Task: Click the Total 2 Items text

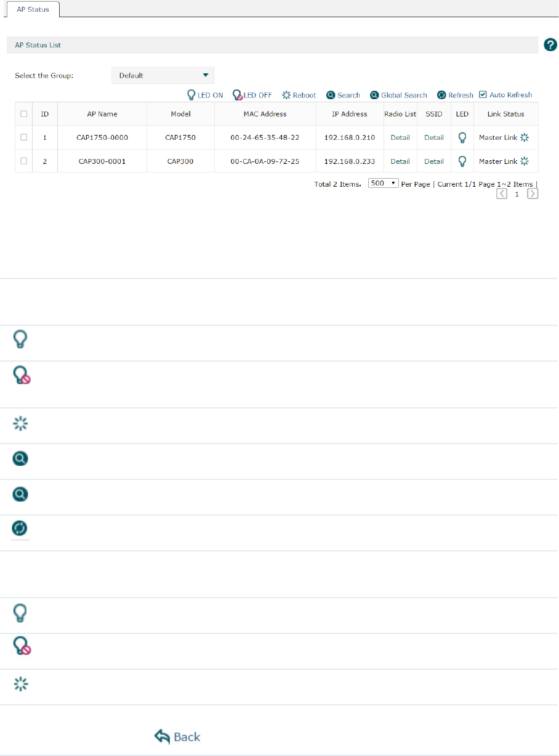Action: click(x=337, y=184)
